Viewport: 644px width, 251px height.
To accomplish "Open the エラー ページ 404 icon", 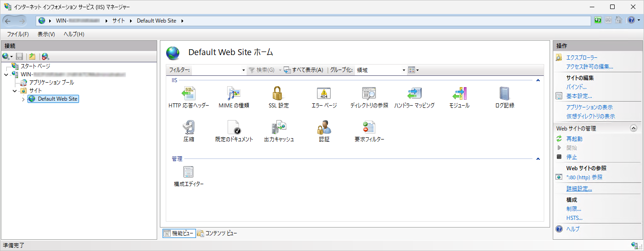I will pyautogui.click(x=324, y=93).
